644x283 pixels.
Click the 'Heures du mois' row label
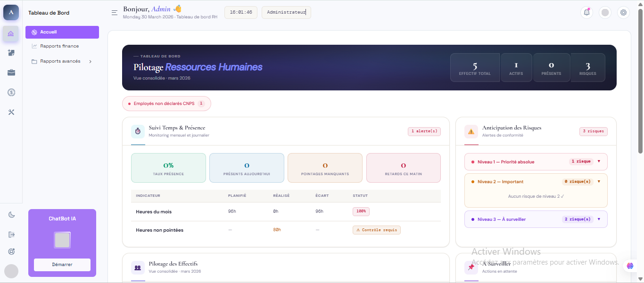(x=154, y=212)
